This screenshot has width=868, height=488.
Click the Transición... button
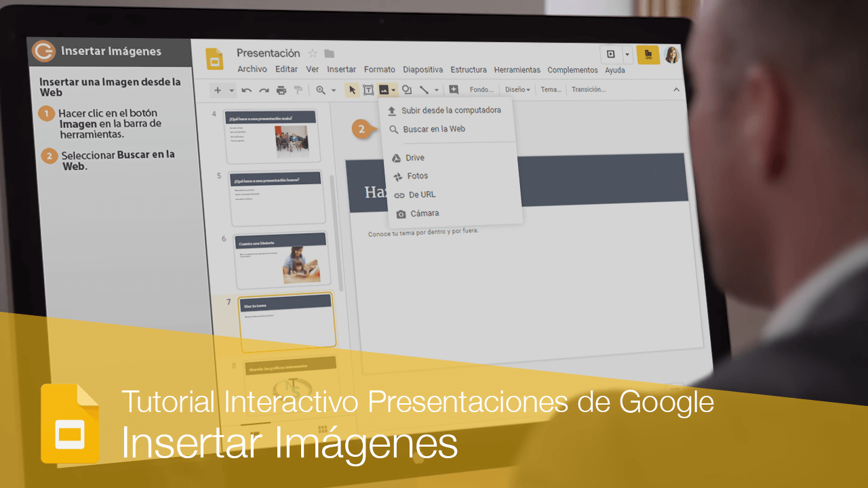(x=588, y=89)
